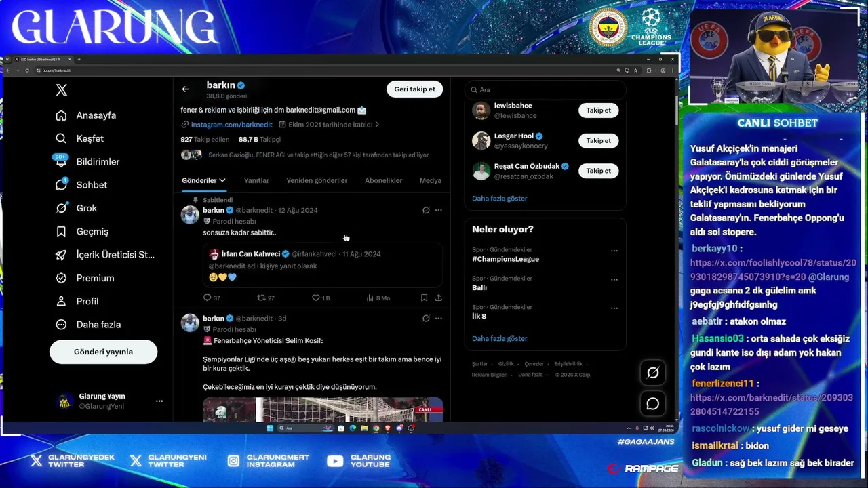Follow lewisbahce with Takip et
This screenshot has width=868, height=488.
(599, 110)
